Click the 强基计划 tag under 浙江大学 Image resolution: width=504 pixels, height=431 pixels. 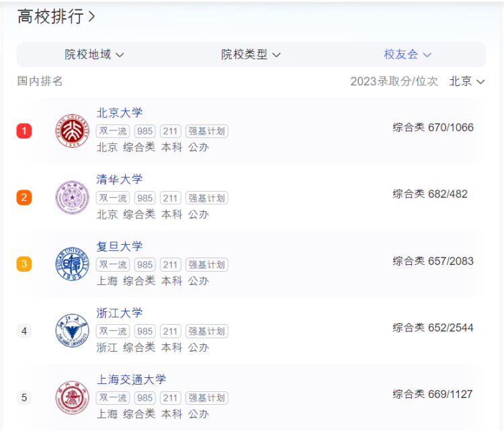click(x=207, y=331)
